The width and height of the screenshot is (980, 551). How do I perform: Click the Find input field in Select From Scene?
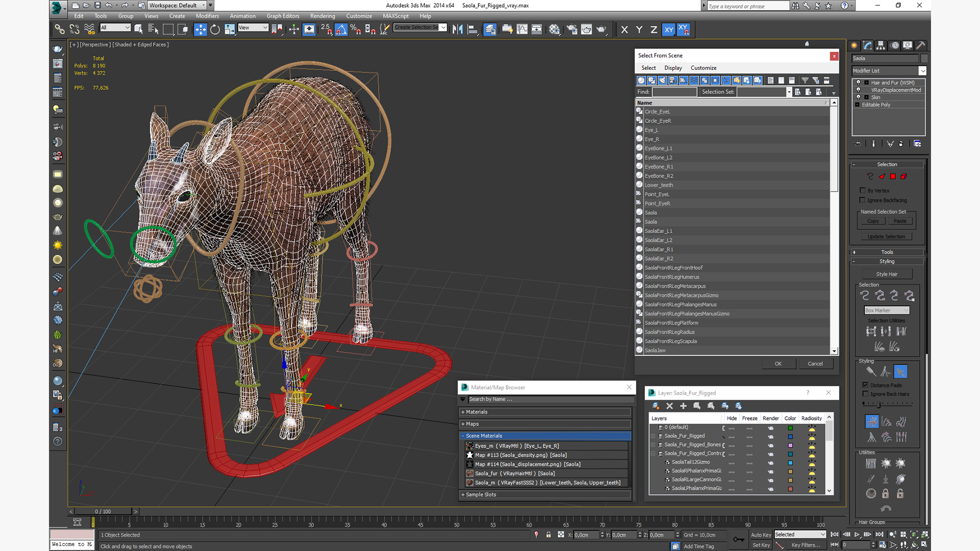click(673, 91)
